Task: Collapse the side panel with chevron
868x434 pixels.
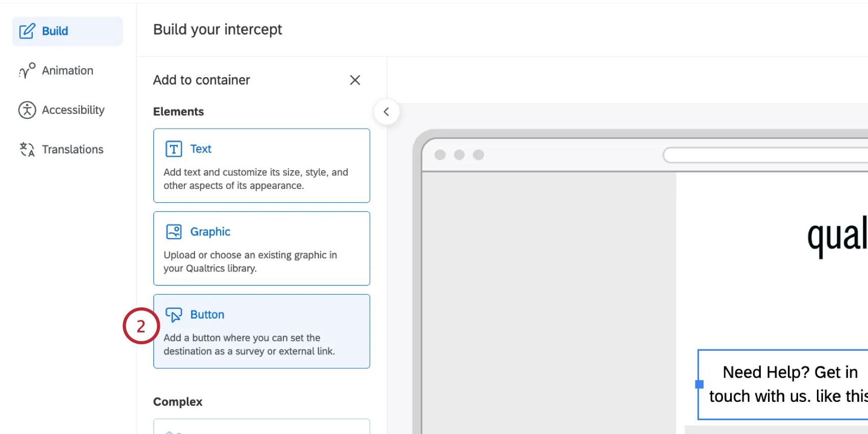Action: tap(387, 112)
